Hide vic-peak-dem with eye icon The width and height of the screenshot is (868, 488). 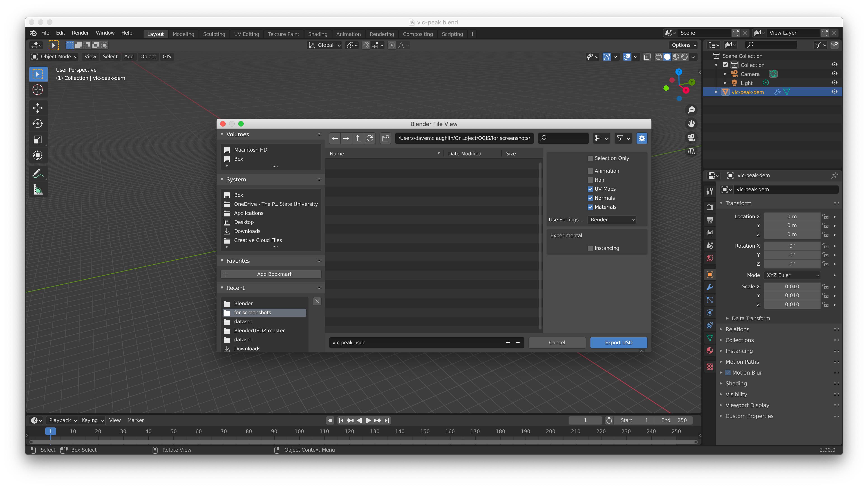coord(834,92)
